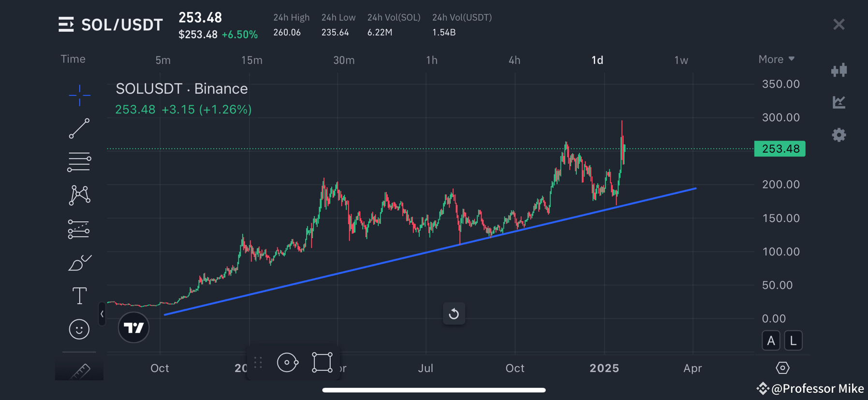Image resolution: width=868 pixels, height=400 pixels.
Task: Select the brush drawing tool
Action: [x=79, y=262]
